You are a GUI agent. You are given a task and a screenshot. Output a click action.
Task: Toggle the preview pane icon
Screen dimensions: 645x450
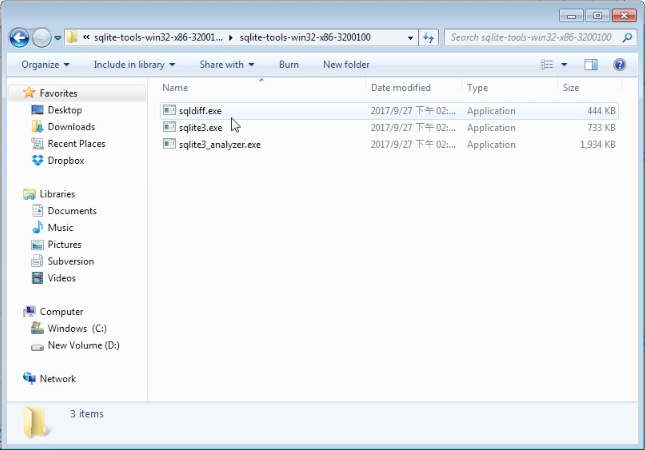591,65
